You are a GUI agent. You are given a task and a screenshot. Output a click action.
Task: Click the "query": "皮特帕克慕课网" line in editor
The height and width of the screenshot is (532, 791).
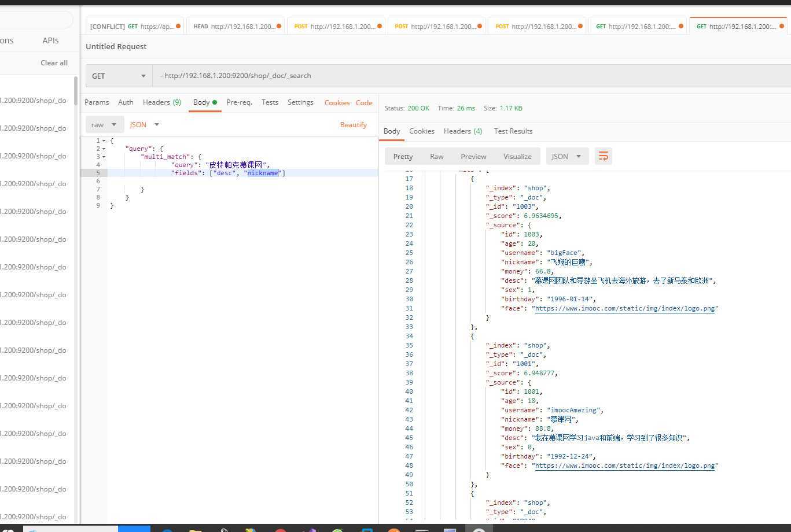point(220,165)
